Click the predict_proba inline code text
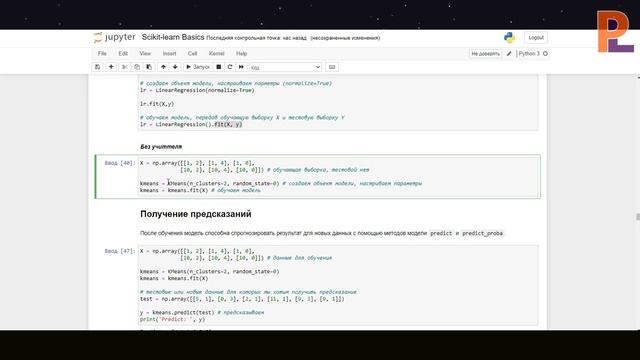This screenshot has width=640, height=360. pos(482,233)
